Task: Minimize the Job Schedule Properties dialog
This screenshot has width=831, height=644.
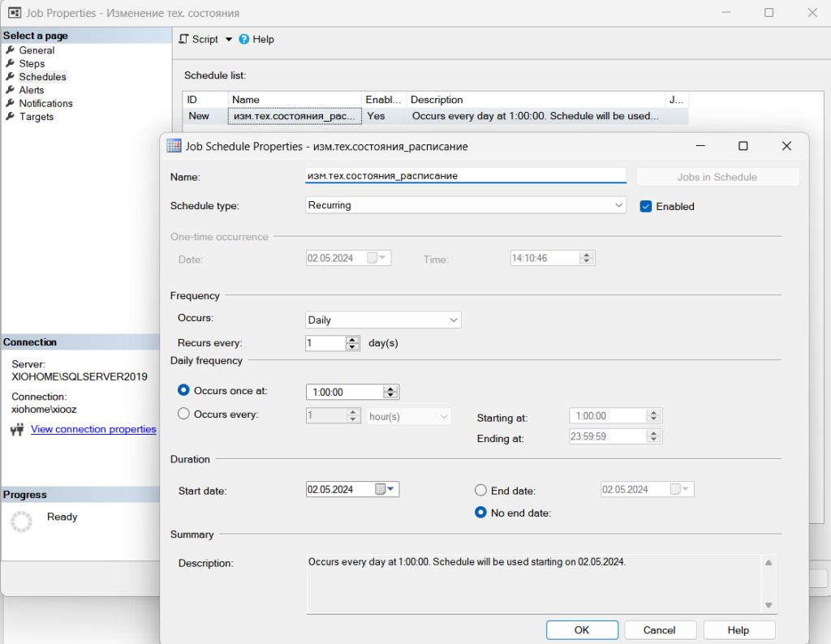Action: [700, 146]
